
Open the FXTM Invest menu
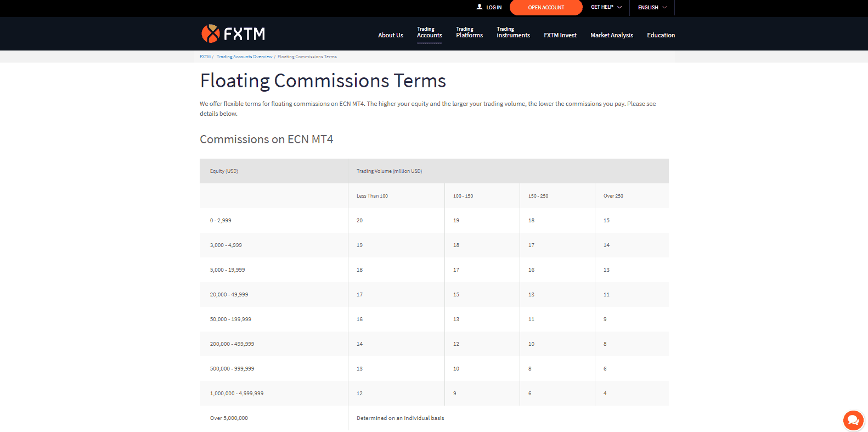[x=560, y=35]
